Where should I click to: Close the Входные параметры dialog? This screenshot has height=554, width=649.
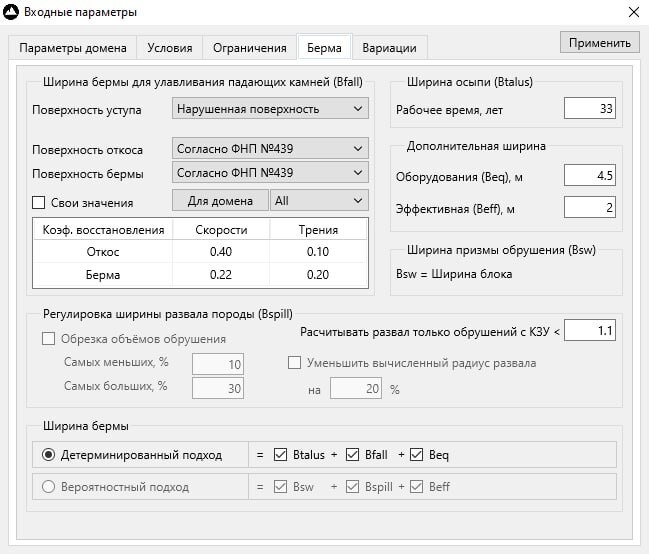coord(634,12)
